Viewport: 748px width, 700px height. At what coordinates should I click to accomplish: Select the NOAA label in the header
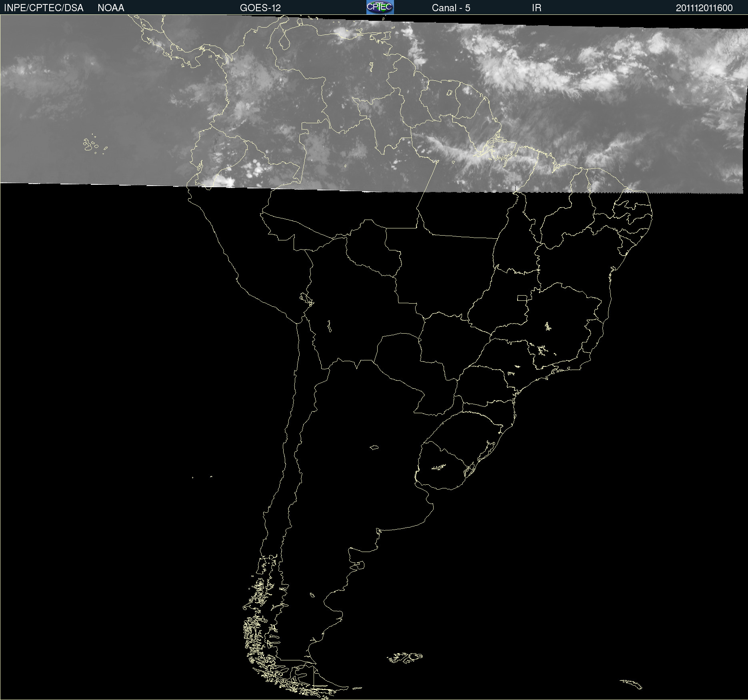(x=111, y=8)
